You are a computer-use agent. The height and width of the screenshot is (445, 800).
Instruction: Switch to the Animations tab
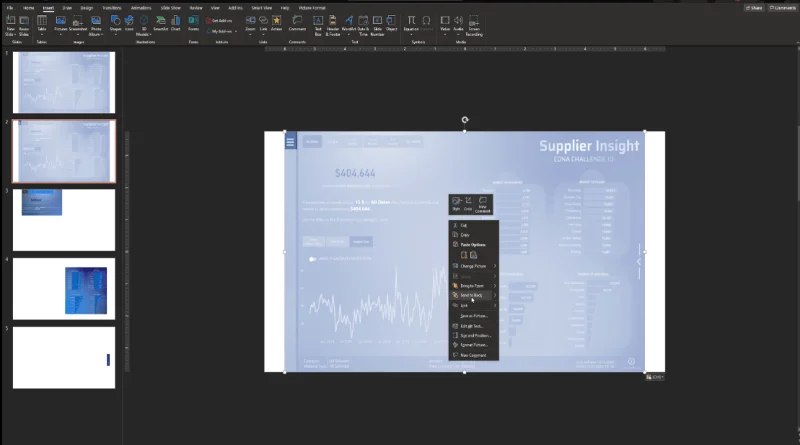[141, 8]
